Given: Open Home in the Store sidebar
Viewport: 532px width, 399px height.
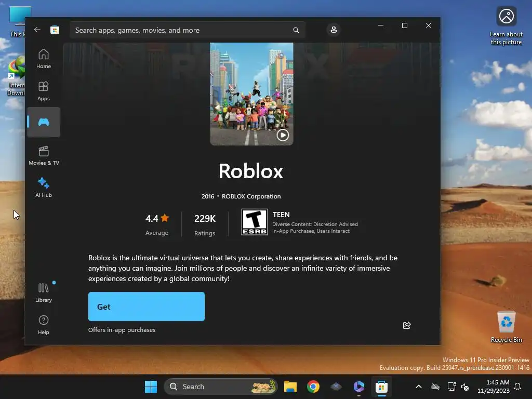Looking at the screenshot, I should coord(44,59).
